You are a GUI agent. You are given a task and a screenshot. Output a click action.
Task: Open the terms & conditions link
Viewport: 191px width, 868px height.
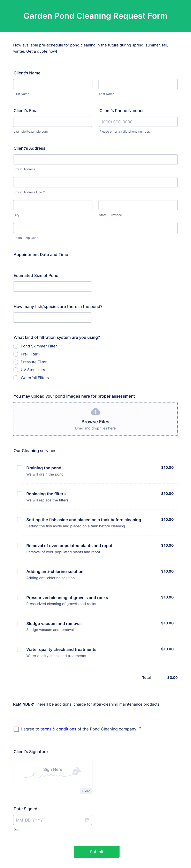tap(58, 729)
